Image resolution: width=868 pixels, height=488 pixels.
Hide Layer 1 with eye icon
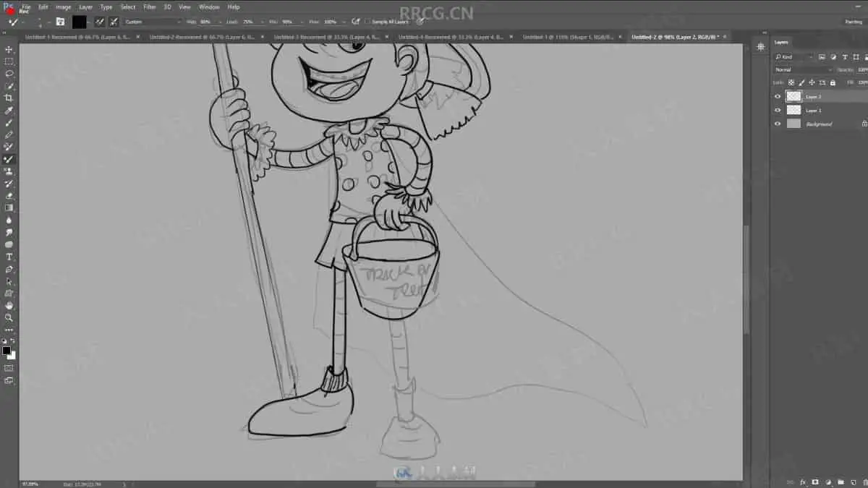(778, 110)
